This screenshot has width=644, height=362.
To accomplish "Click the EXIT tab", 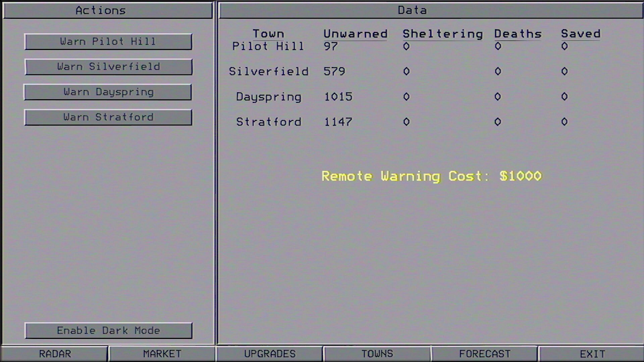I will click(x=592, y=354).
